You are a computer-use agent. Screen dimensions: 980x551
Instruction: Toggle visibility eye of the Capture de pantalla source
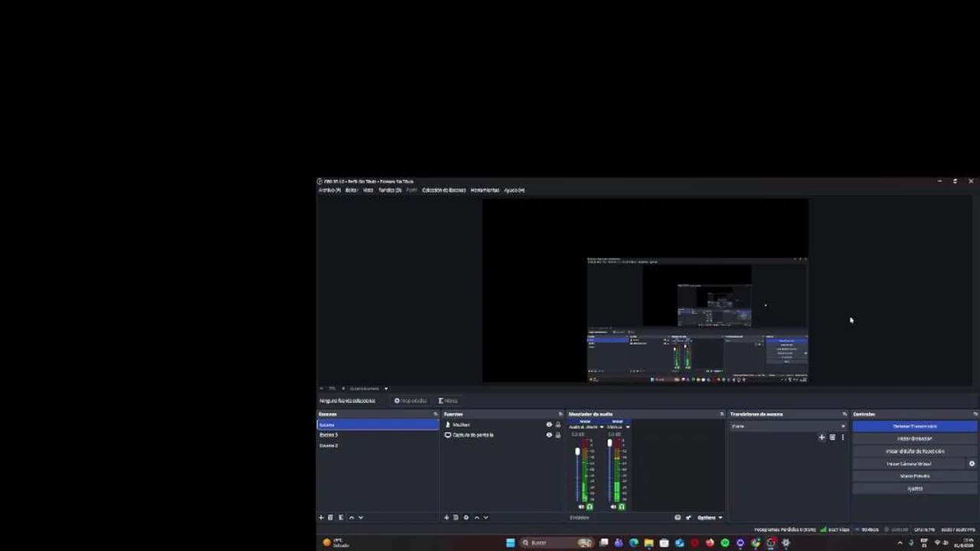(x=549, y=435)
